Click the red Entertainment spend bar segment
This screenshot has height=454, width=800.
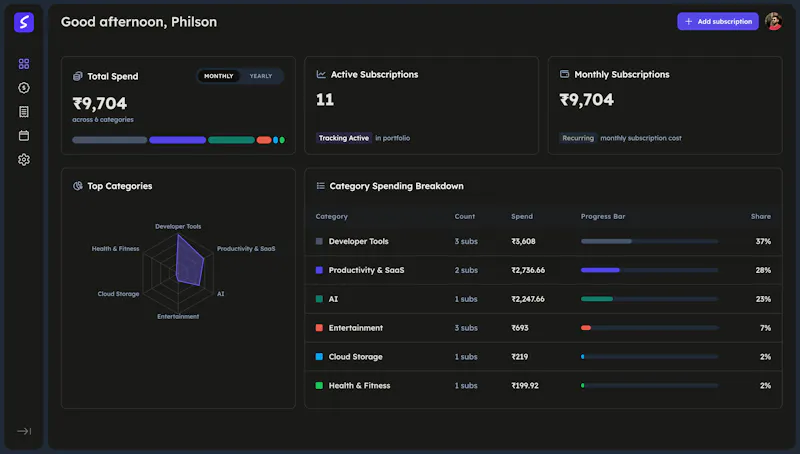click(x=264, y=140)
